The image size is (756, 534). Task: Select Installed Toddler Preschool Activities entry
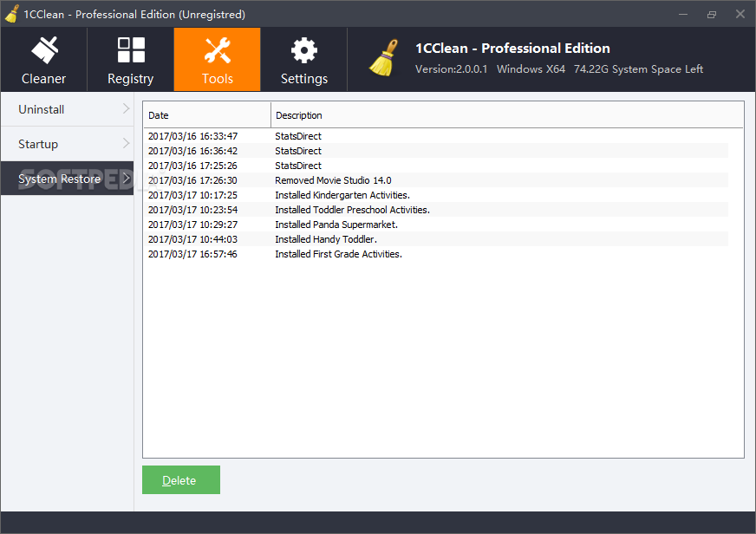click(436, 210)
